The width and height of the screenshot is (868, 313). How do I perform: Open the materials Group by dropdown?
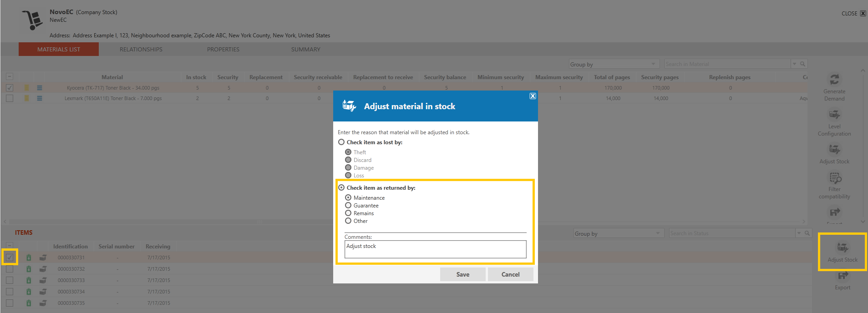(614, 64)
